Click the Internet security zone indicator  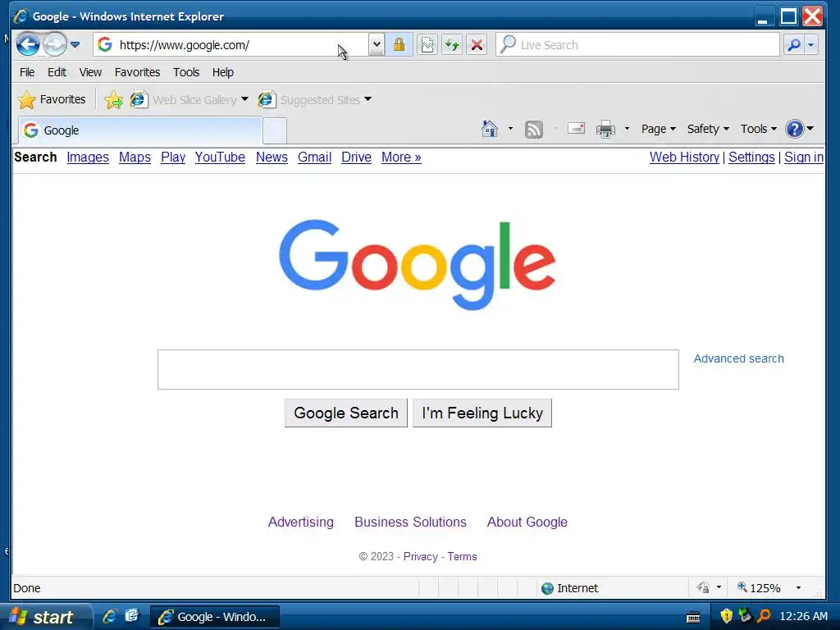569,588
